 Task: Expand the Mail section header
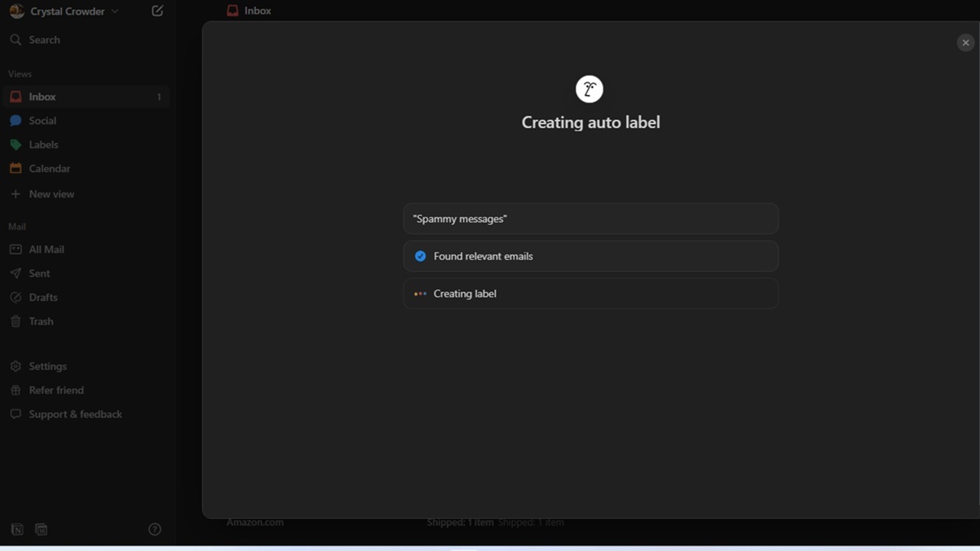point(17,226)
